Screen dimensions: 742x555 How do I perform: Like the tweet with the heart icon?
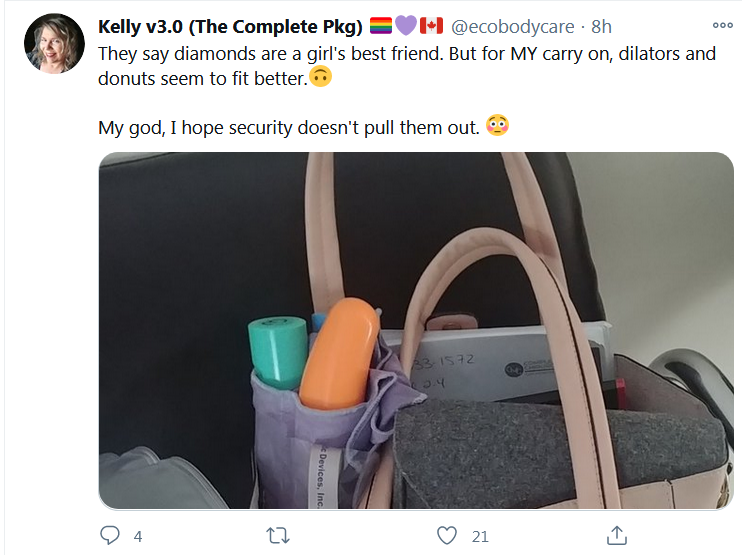447,536
